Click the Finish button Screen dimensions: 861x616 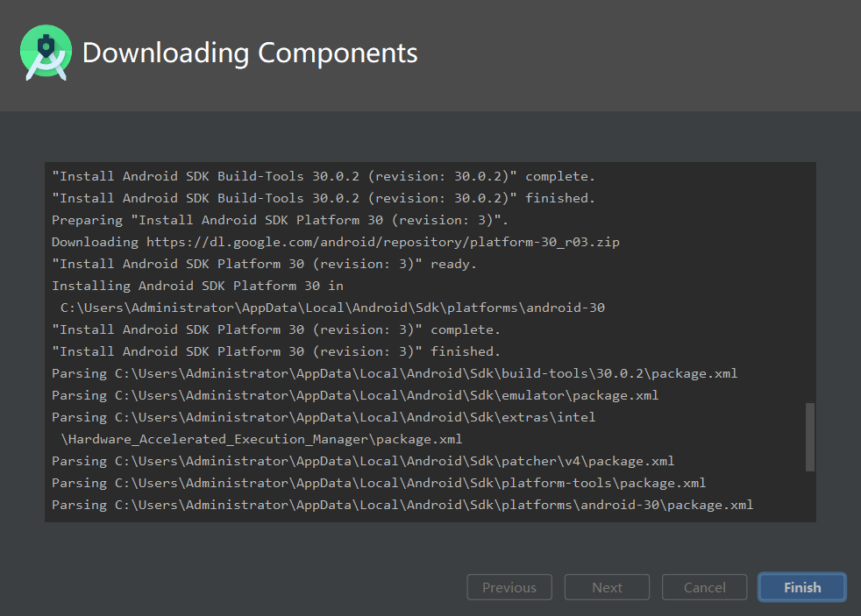click(x=801, y=587)
